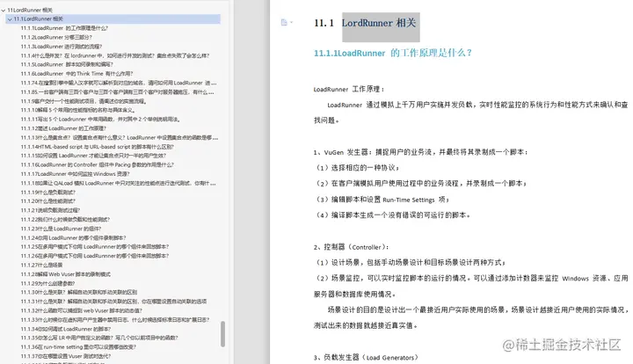Jump to 11.1.1 LoadRunner 的工作原理是什么
Viewport: 633px width, 364px height.
click(x=64, y=28)
